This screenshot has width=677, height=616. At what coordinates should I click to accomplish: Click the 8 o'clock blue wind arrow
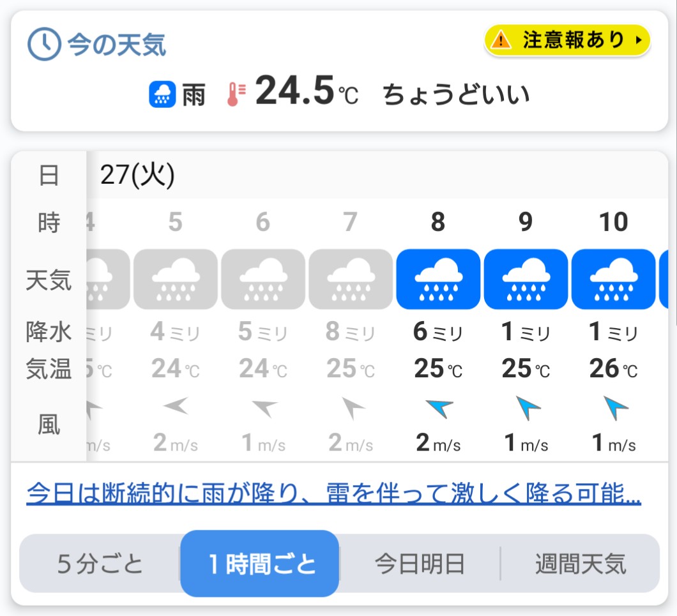439,409
